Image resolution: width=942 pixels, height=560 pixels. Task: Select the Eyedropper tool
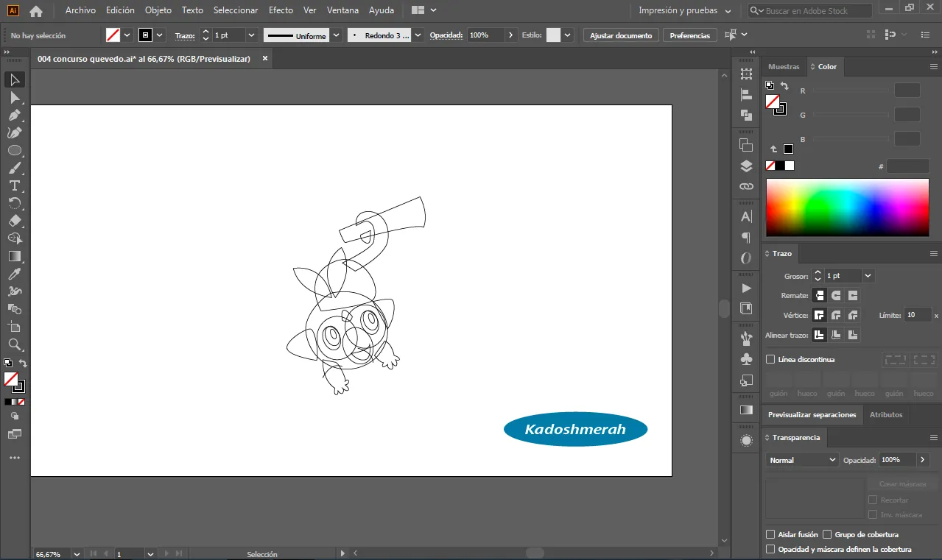point(14,274)
